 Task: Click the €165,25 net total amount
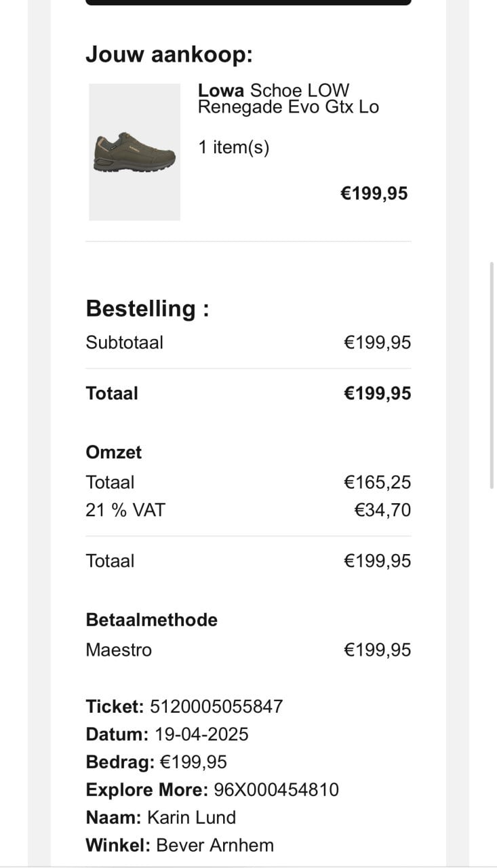[x=377, y=482]
